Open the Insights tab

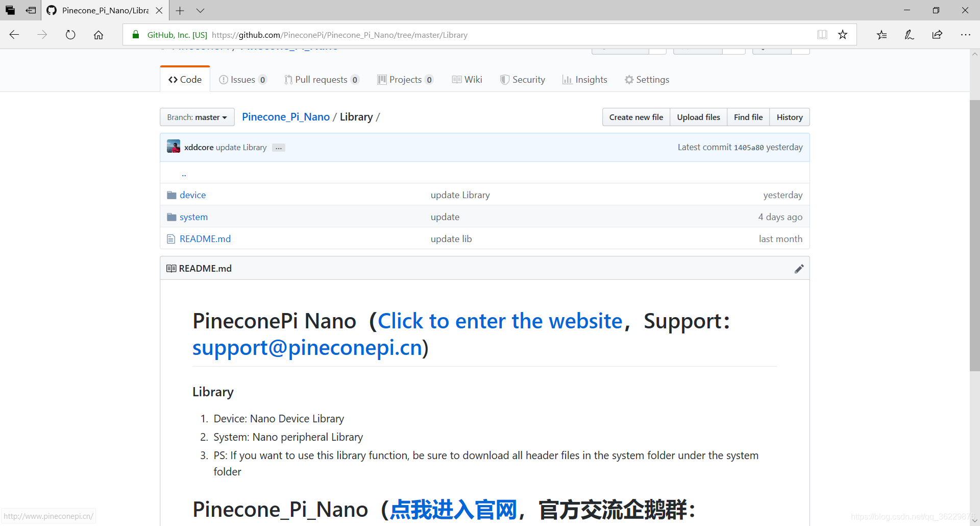click(584, 80)
